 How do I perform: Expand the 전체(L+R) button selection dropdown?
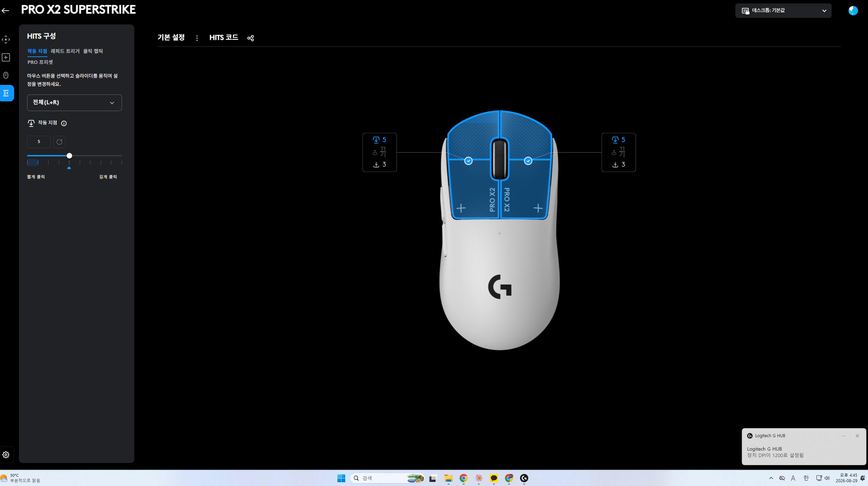tap(75, 103)
